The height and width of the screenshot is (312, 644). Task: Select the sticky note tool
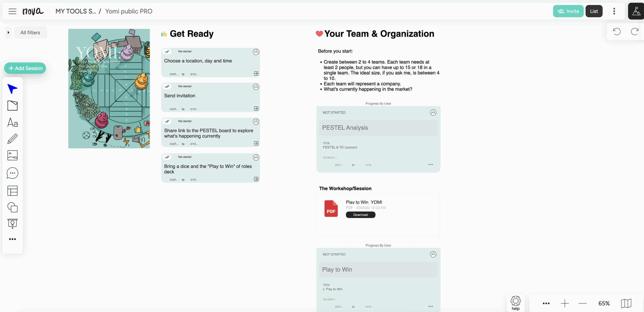(12, 106)
